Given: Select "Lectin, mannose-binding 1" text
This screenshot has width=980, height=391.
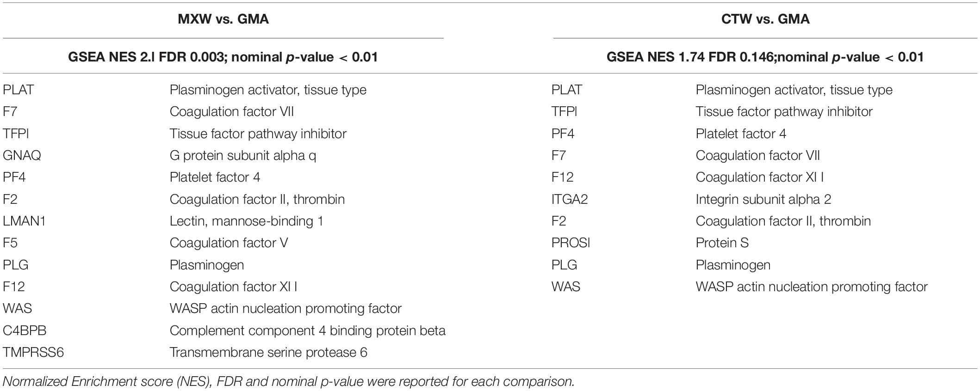Looking at the screenshot, I should 246,221.
